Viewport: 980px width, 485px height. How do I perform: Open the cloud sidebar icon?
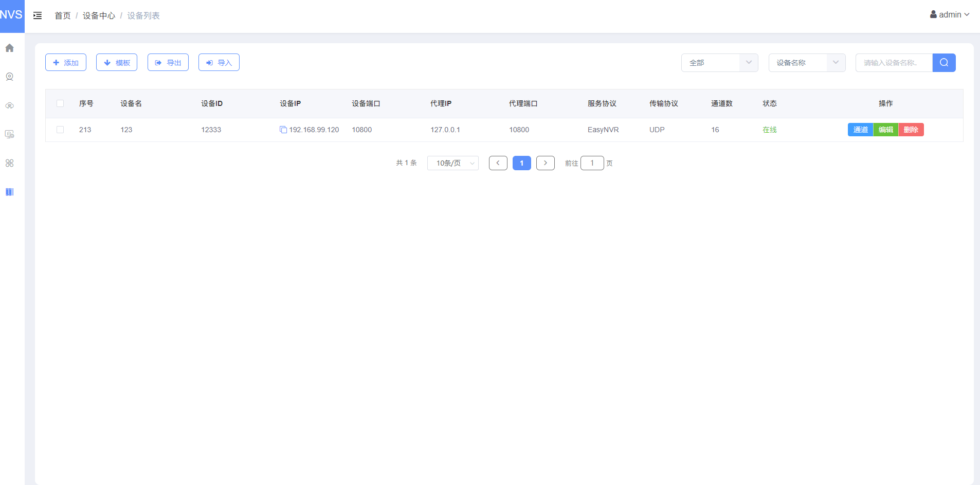click(9, 105)
